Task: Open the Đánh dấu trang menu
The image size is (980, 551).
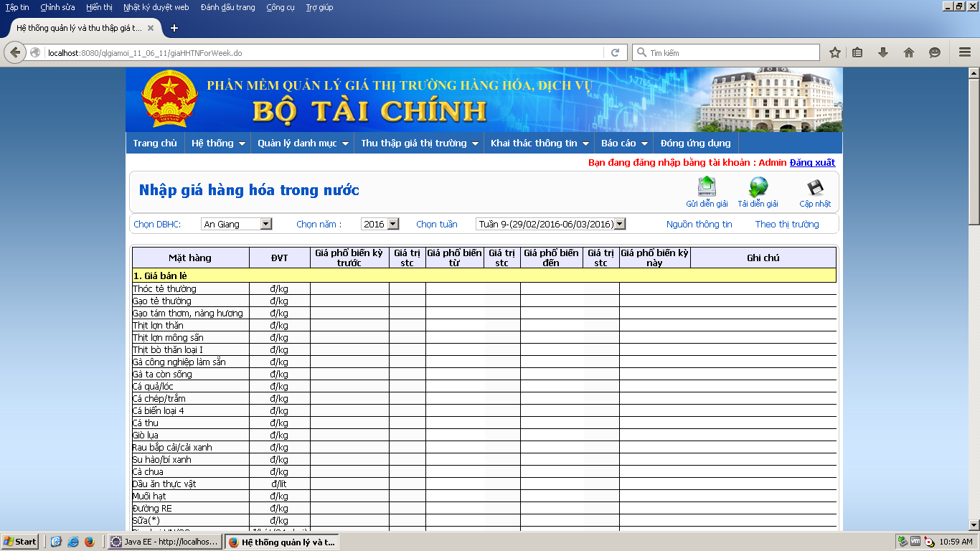Action: (227, 7)
